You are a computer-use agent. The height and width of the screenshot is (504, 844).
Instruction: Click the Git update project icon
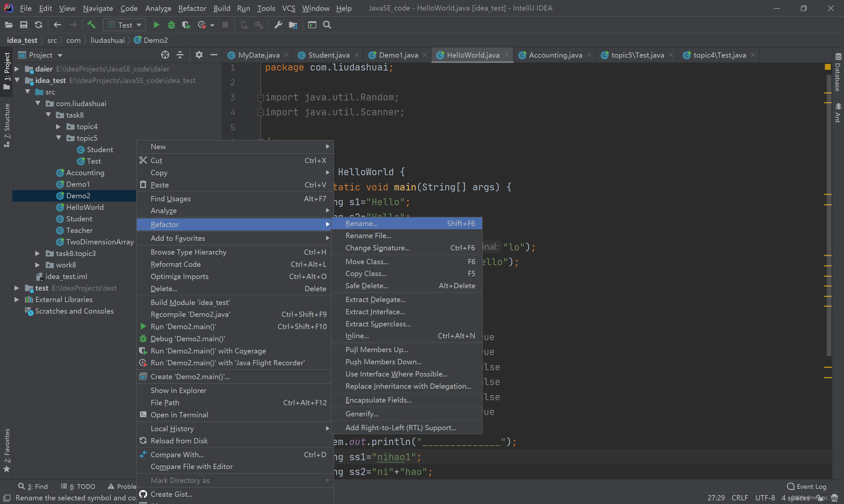[x=39, y=25]
